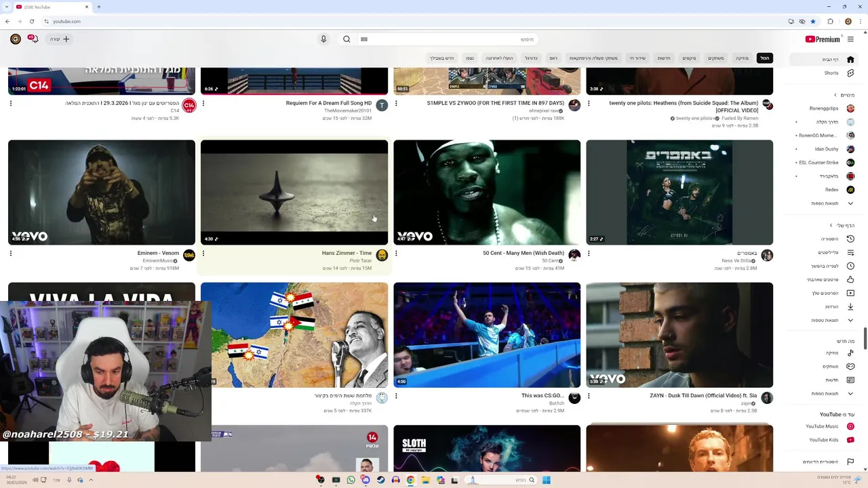Open Chrome from the taskbar
This screenshot has height=488, width=868.
pyautogui.click(x=410, y=480)
